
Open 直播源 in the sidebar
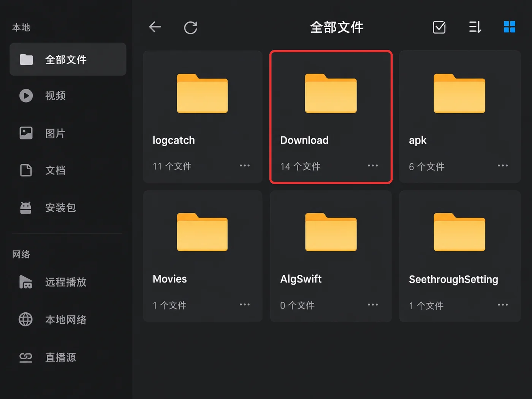pyautogui.click(x=68, y=357)
